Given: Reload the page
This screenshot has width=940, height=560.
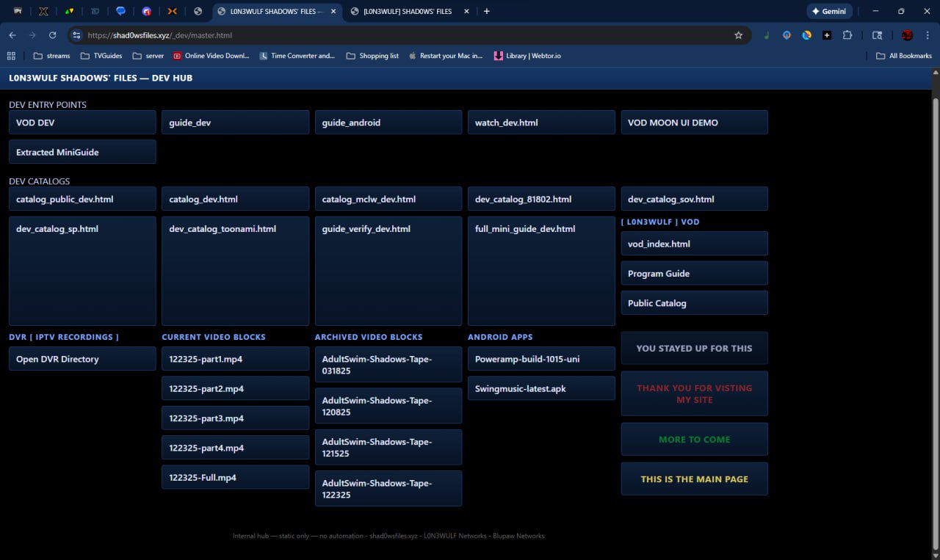Looking at the screenshot, I should 52,35.
